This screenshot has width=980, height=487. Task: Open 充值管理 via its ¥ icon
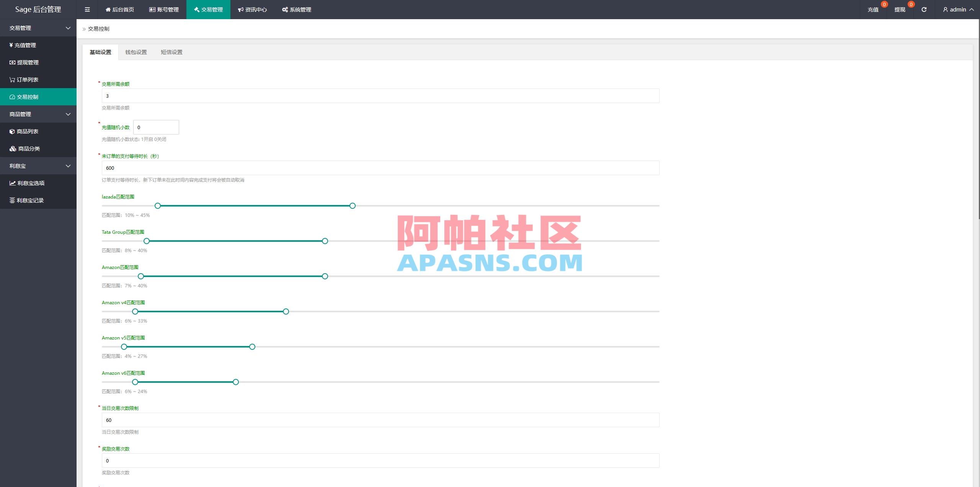coord(11,45)
